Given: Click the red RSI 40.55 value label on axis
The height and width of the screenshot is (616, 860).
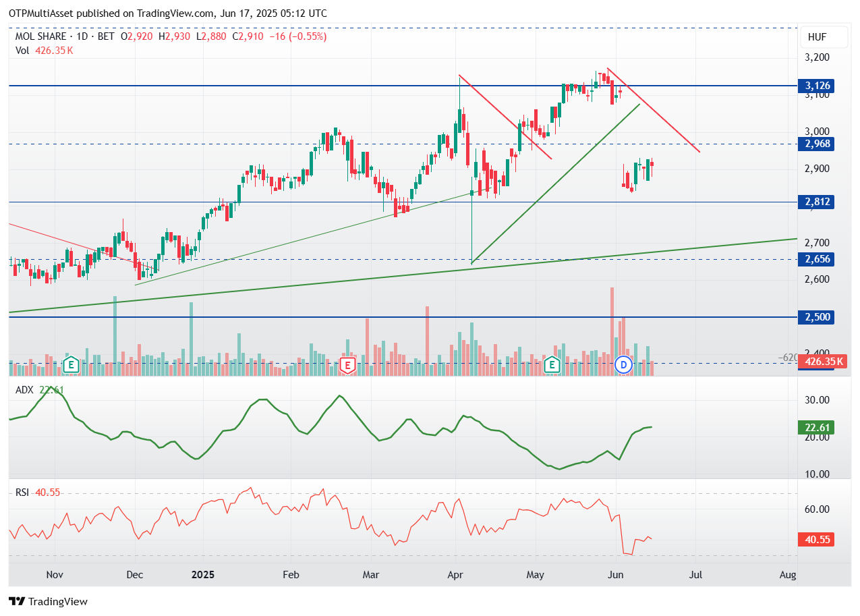Looking at the screenshot, I should (x=816, y=539).
